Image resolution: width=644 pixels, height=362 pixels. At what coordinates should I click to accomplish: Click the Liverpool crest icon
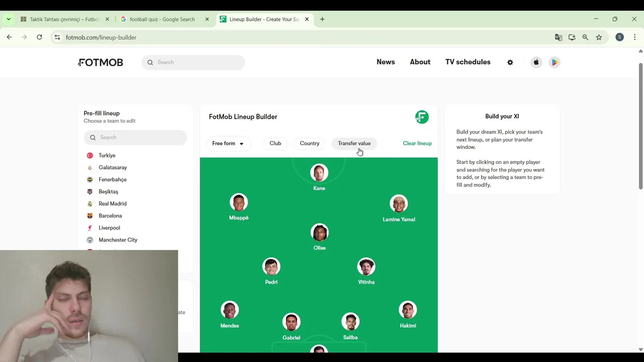point(90,228)
